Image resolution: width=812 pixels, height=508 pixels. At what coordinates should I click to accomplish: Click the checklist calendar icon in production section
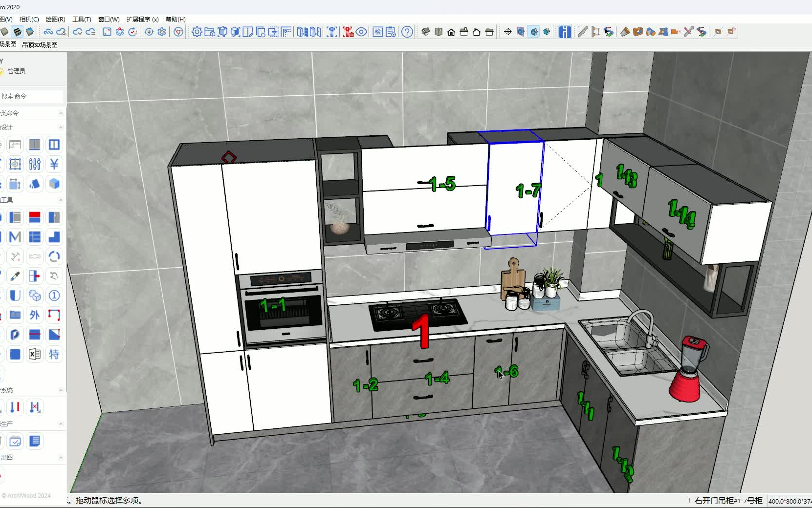point(15,441)
